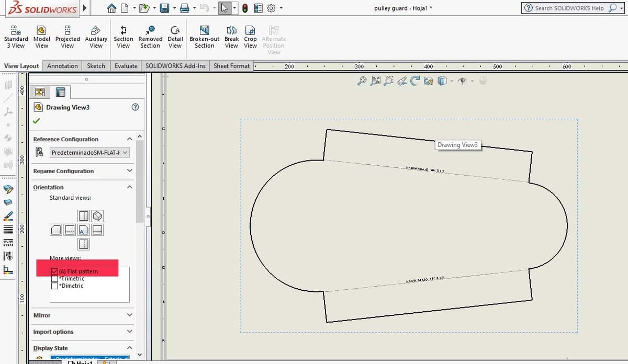Rotate view with the heads-up rotate icon
This screenshot has width=628, height=364.
(x=416, y=81)
